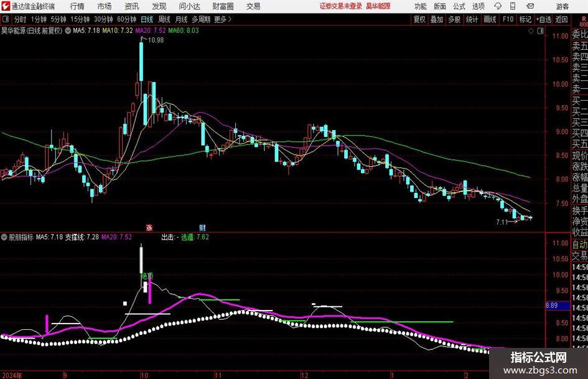Open the 行情 menu
The height and width of the screenshot is (379, 588).
pyautogui.click(x=77, y=6)
